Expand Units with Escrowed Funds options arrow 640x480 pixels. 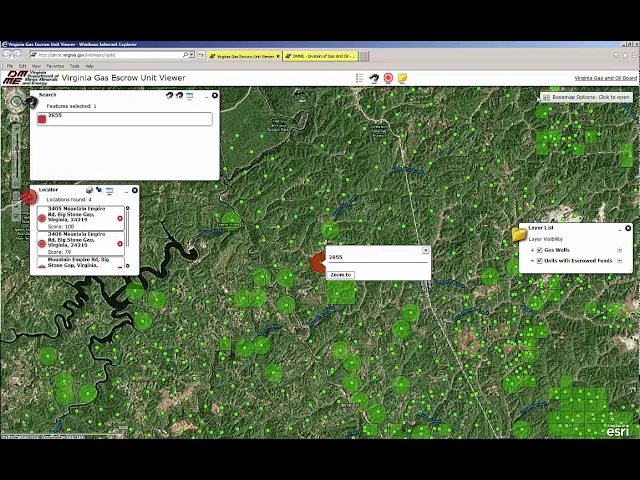[619, 260]
